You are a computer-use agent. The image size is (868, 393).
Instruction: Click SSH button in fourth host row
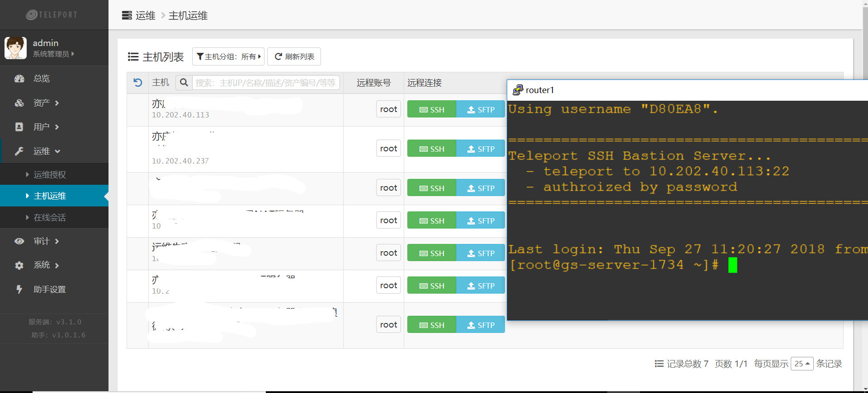tap(432, 220)
